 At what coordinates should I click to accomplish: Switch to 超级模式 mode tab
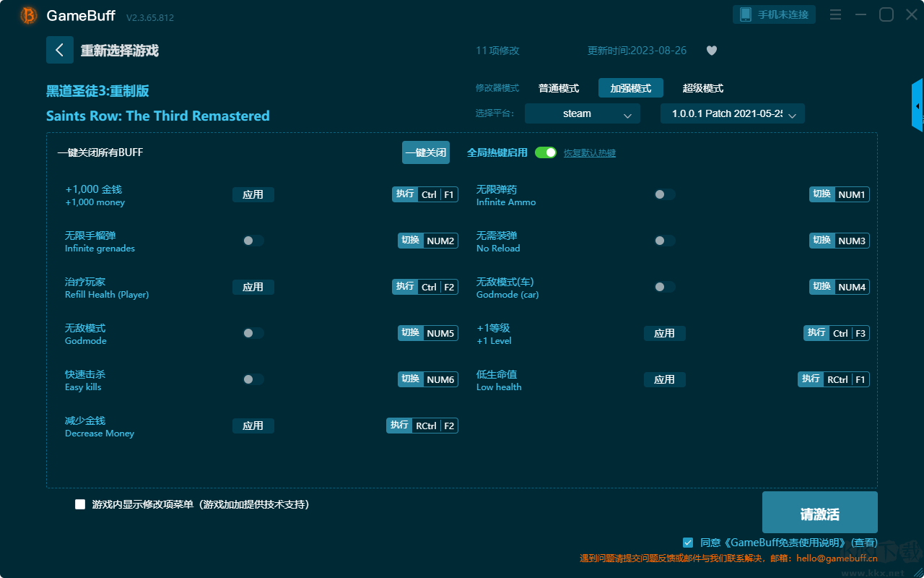703,88
